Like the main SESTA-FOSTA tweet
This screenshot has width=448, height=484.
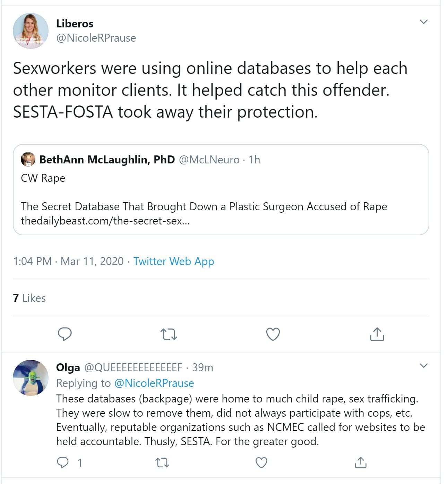[273, 334]
